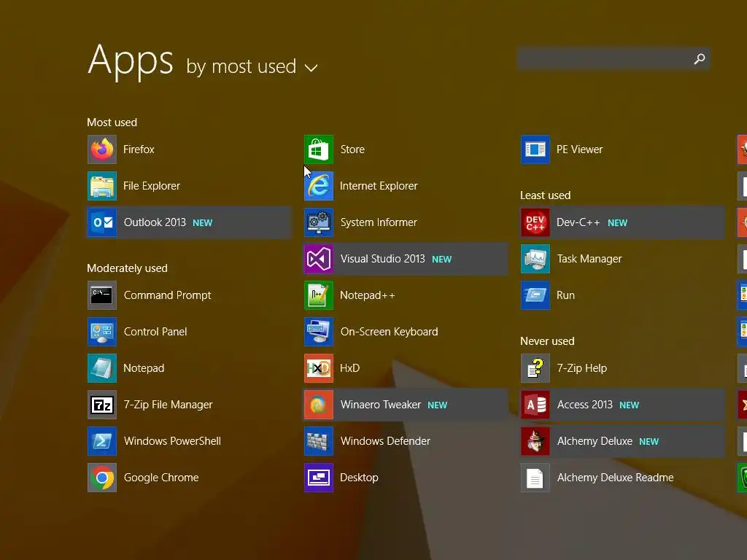The image size is (747, 560).
Task: Open the Firefox app icon
Action: 102,149
